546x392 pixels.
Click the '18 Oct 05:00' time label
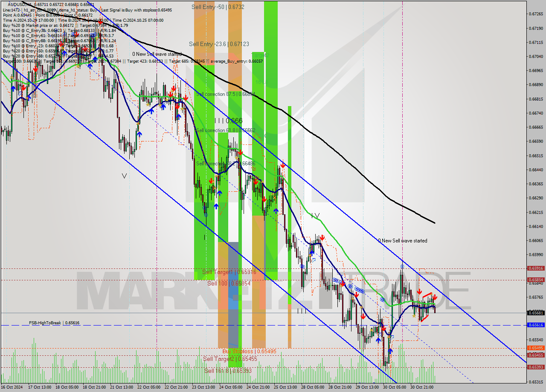[x=66, y=387]
